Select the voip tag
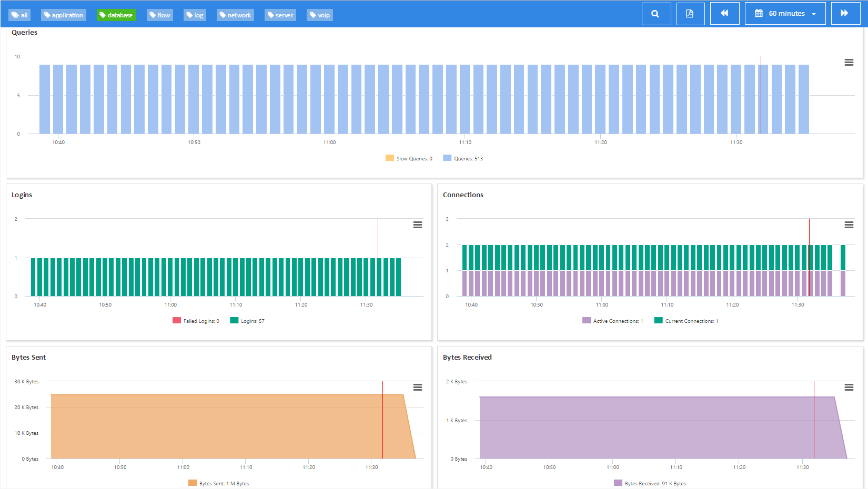 pyautogui.click(x=319, y=15)
